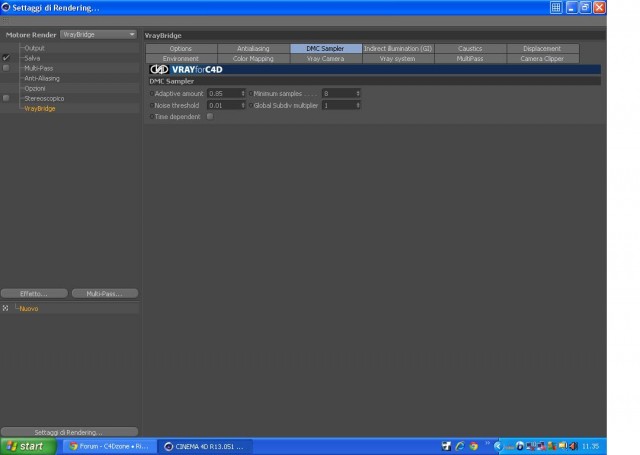Viewport: 640px width, 455px height.
Task: Launch Google Chrome from quick launch
Action: pyautogui.click(x=473, y=446)
